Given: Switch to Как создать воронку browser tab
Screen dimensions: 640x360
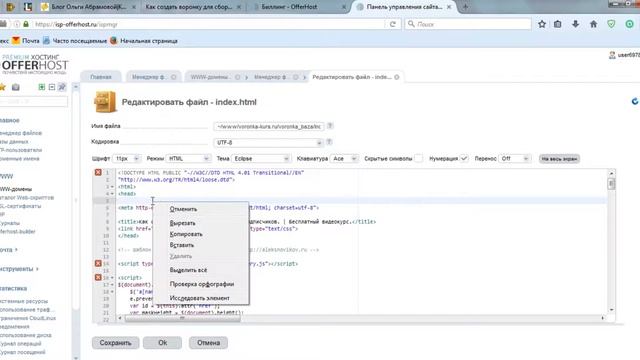Looking at the screenshot, I should click(189, 7).
